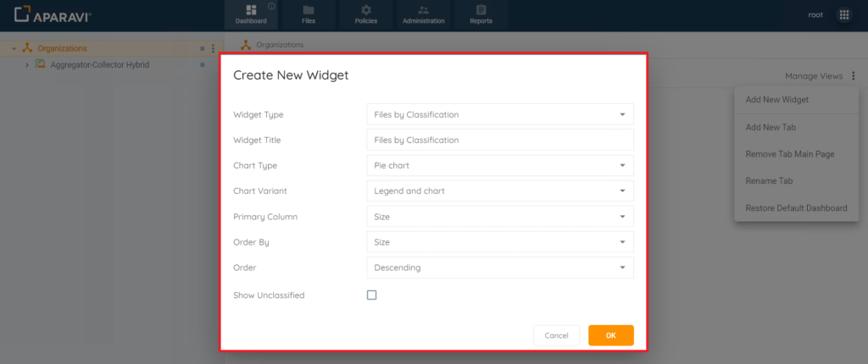Open the Order dropdown showing Descending
This screenshot has height=364, width=868.
[500, 267]
